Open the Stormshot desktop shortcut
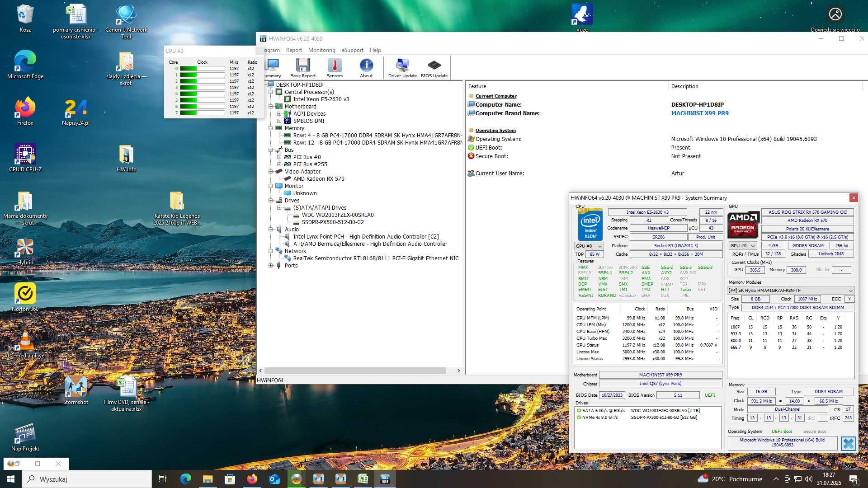This screenshot has height=488, width=868. 76,390
